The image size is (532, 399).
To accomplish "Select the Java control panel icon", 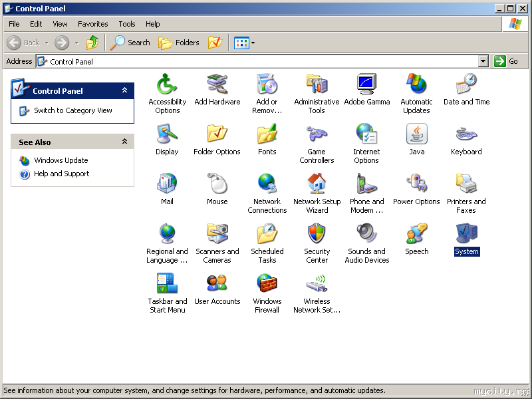I will (416, 135).
